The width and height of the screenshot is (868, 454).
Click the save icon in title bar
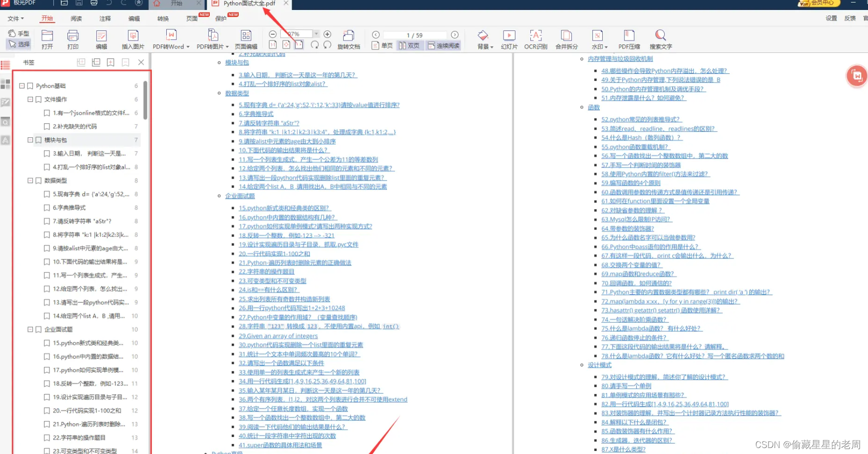[x=79, y=3]
